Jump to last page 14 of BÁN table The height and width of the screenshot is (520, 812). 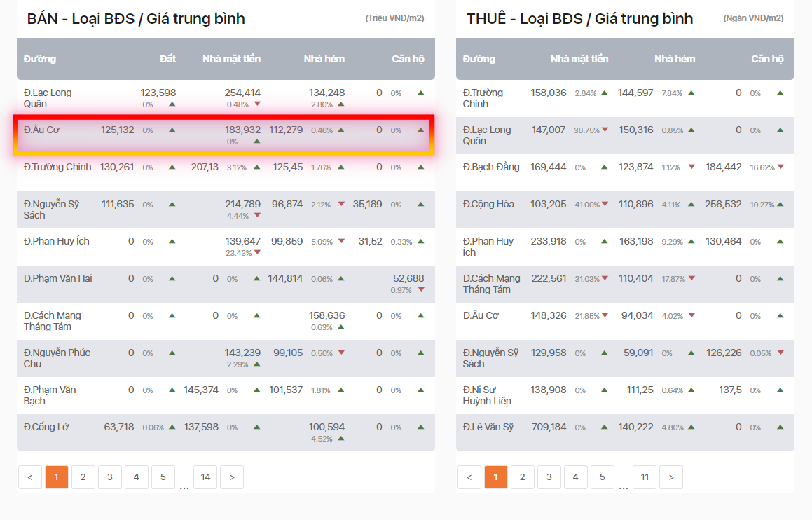click(x=205, y=477)
